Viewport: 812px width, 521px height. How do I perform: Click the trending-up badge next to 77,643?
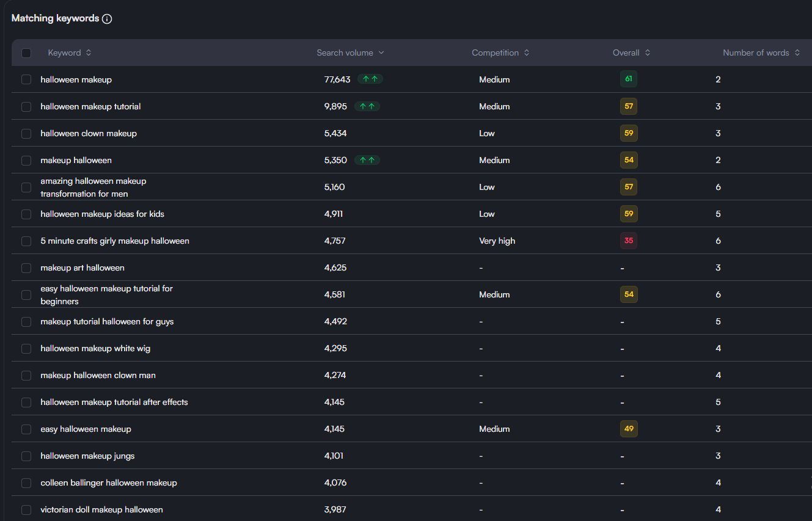[370, 79]
